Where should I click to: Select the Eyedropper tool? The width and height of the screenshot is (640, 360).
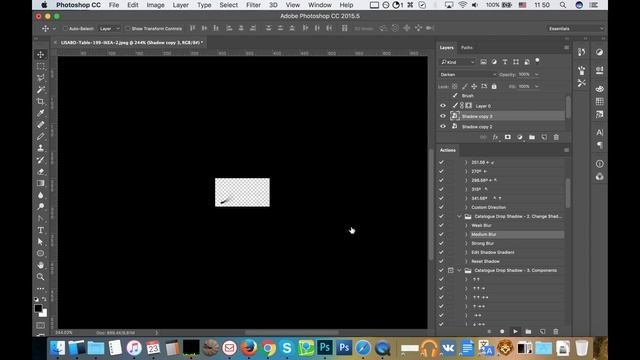pyautogui.click(x=40, y=113)
